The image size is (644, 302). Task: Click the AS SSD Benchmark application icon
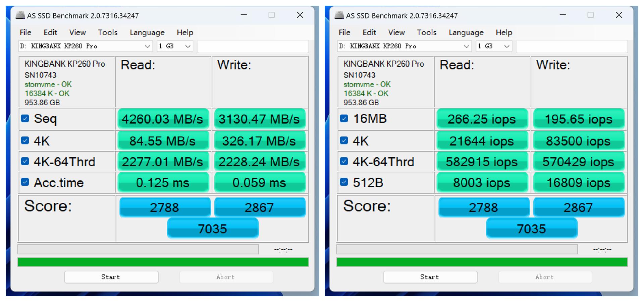[x=21, y=15]
